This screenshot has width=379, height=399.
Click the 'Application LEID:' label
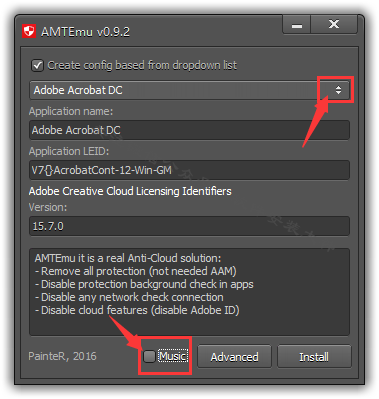[69, 151]
